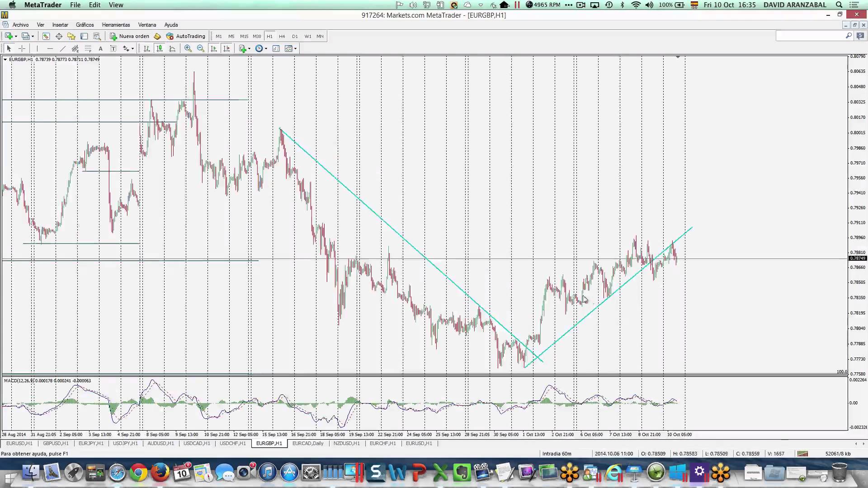Open the Herramientas menu
This screenshot has height=488, width=868.
coord(116,25)
